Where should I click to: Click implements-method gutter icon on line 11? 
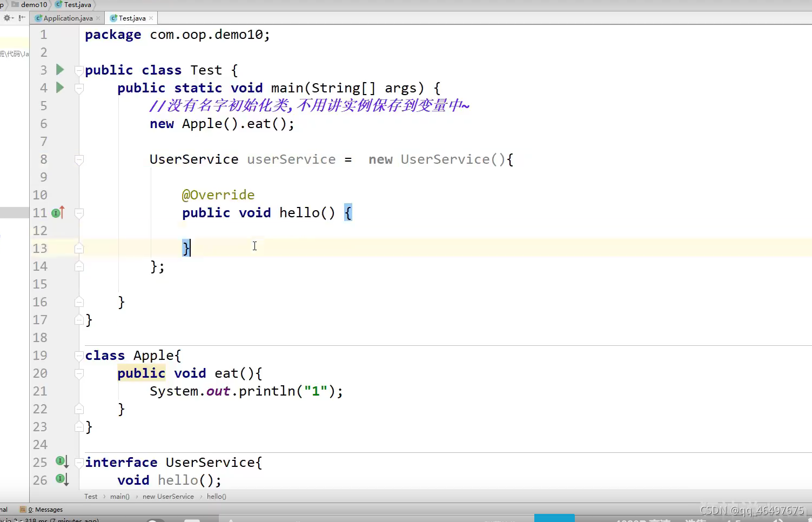[58, 213]
